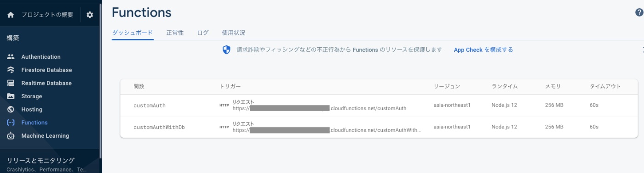644x173 pixels.
Task: Click the customAuth function name
Action: click(149, 106)
